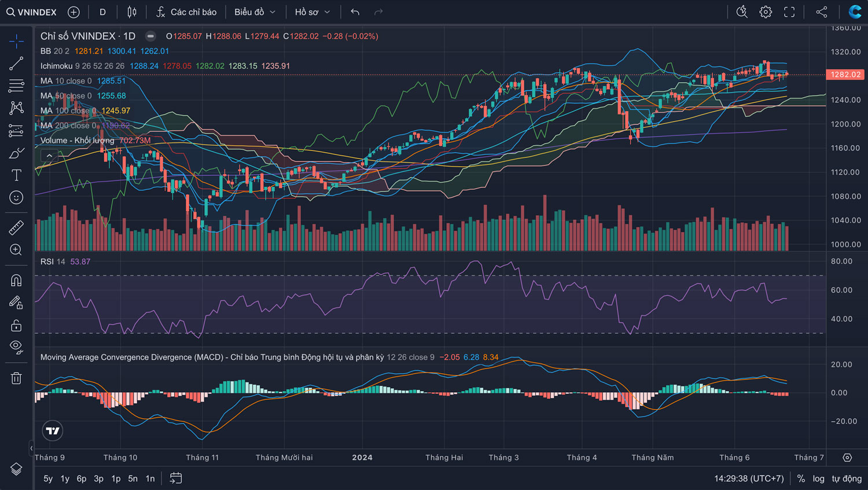This screenshot has width=868, height=490.
Task: Click the trash icon to remove drawings
Action: point(16,378)
